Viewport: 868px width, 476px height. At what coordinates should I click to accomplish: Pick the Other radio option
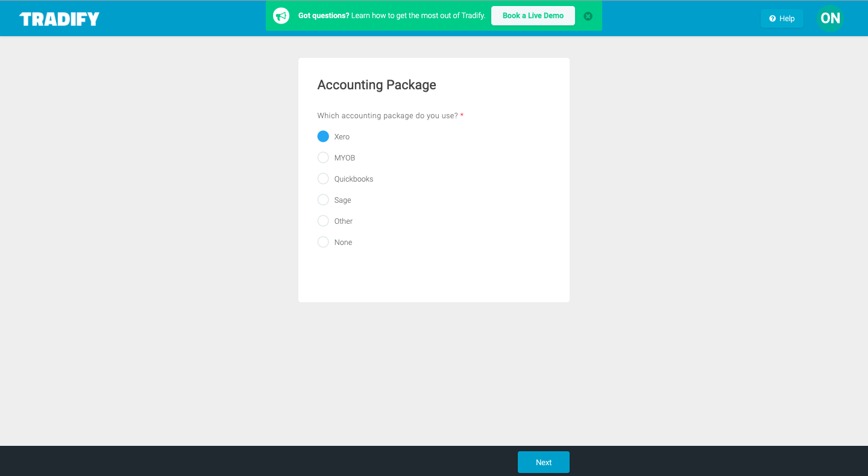[x=323, y=221]
